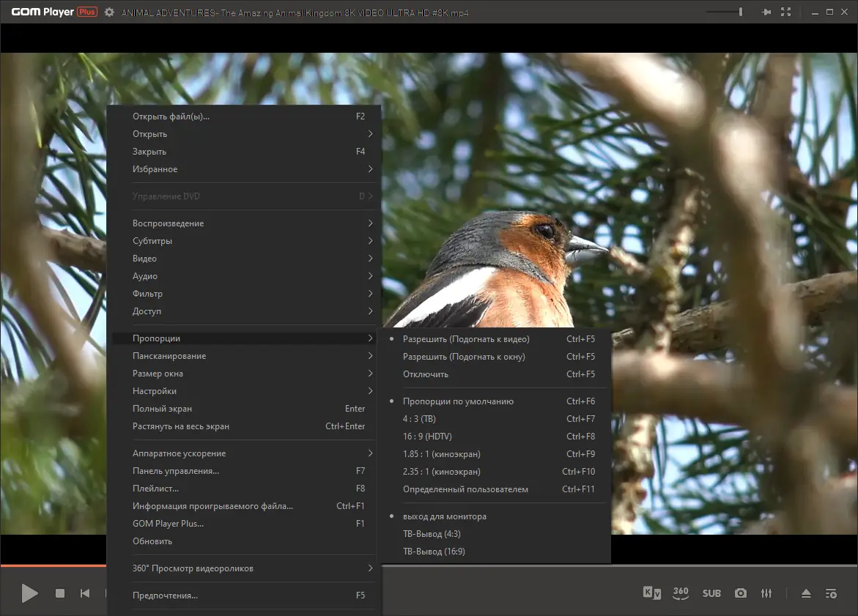
Task: Open the equalizer control panel icon
Action: click(766, 593)
